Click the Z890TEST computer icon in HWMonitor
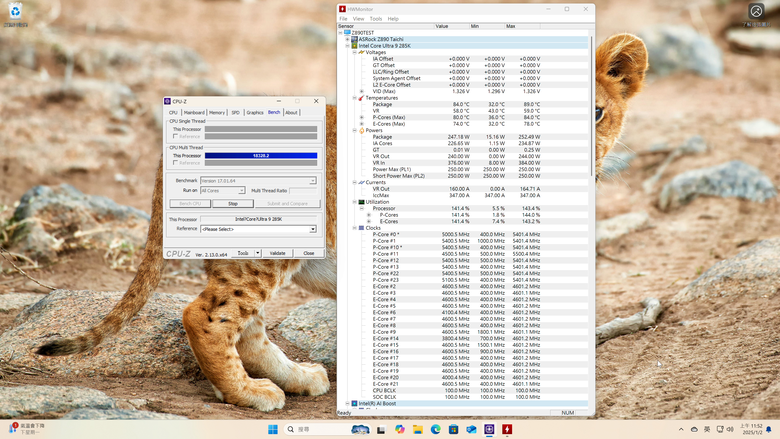780x439 pixels. [347, 32]
